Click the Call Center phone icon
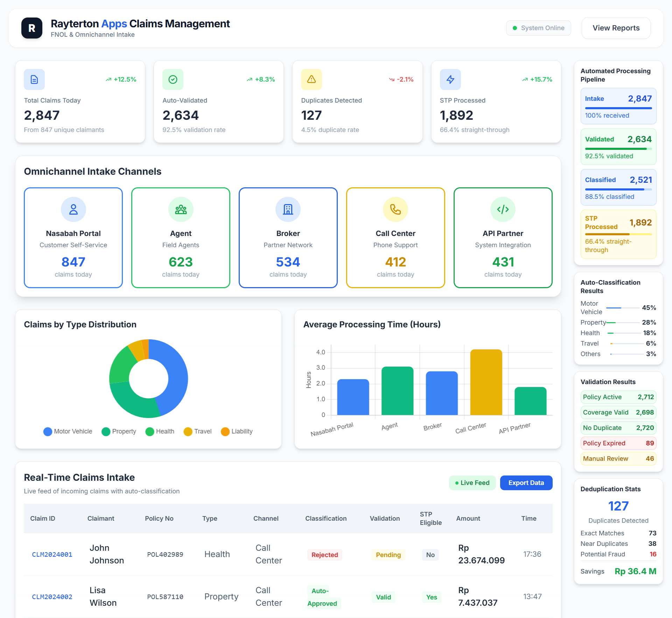Screen dimensions: 672x618 [x=395, y=209]
